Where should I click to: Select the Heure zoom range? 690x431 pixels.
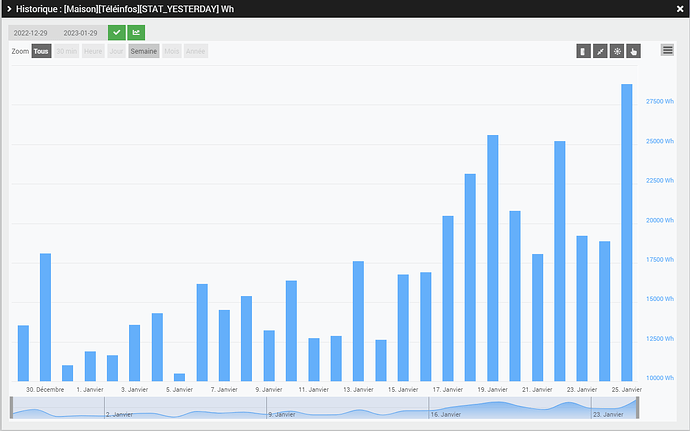click(93, 51)
